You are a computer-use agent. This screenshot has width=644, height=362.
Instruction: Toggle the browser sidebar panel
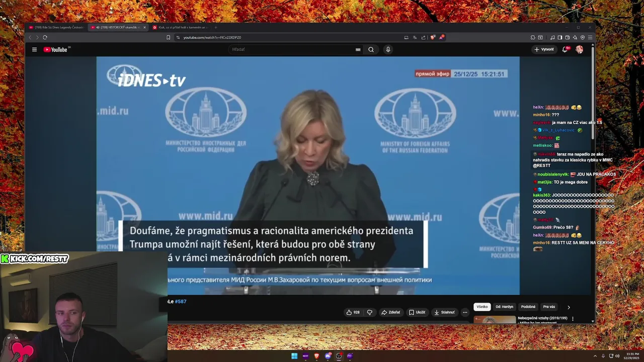point(560,37)
